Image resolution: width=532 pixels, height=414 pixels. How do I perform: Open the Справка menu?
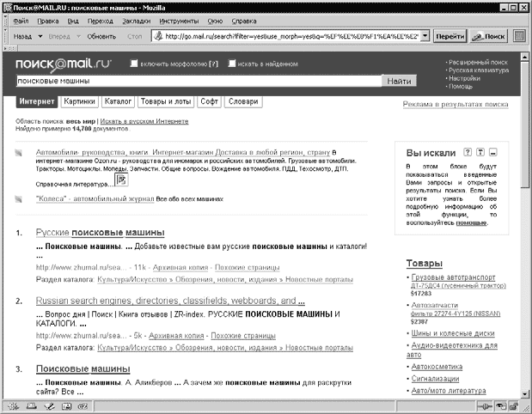pyautogui.click(x=244, y=21)
